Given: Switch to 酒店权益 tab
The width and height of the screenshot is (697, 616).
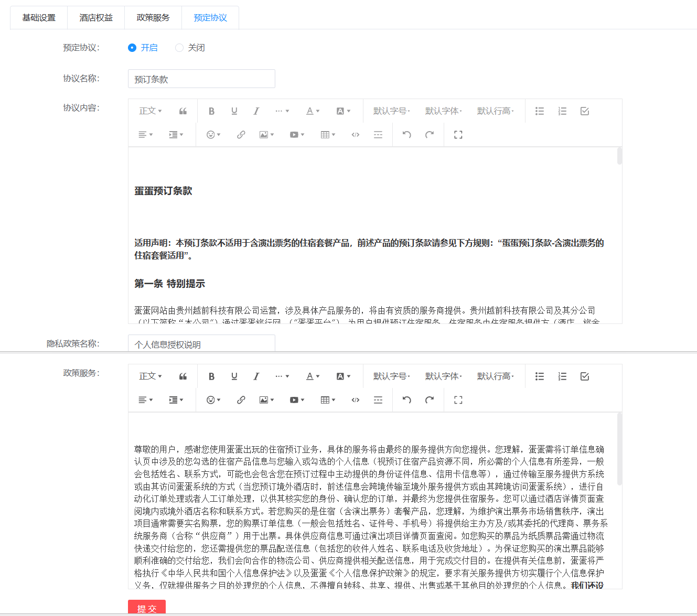Looking at the screenshot, I should click(x=96, y=18).
